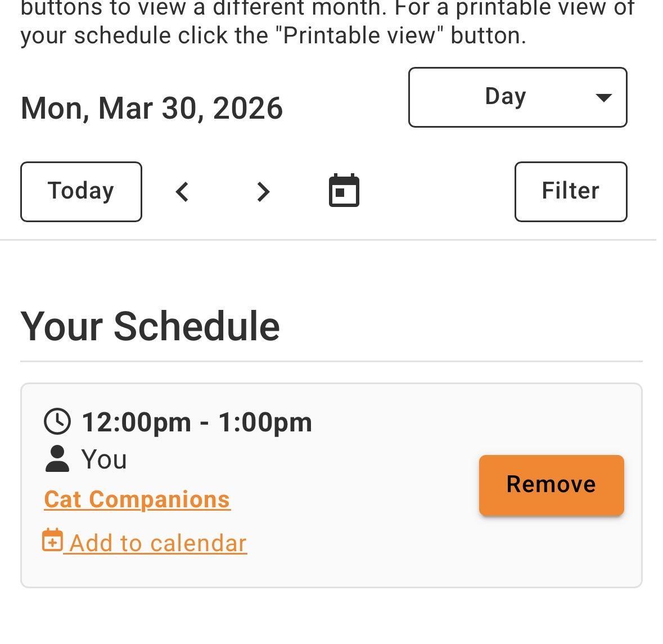Click the clock icon beside shift time
Screen dimensions: 663x644
click(57, 422)
